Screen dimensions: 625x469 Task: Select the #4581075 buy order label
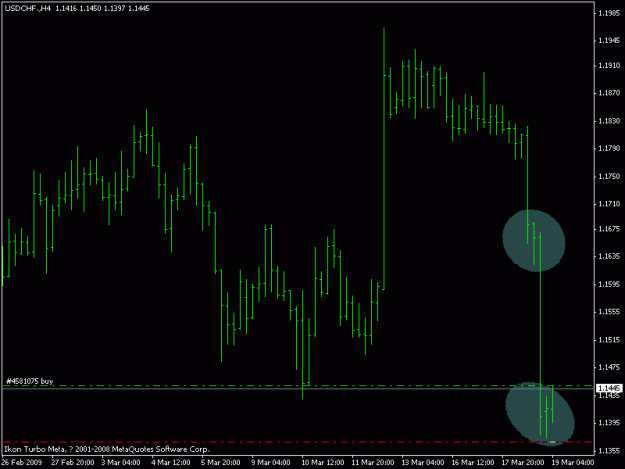click(29, 381)
